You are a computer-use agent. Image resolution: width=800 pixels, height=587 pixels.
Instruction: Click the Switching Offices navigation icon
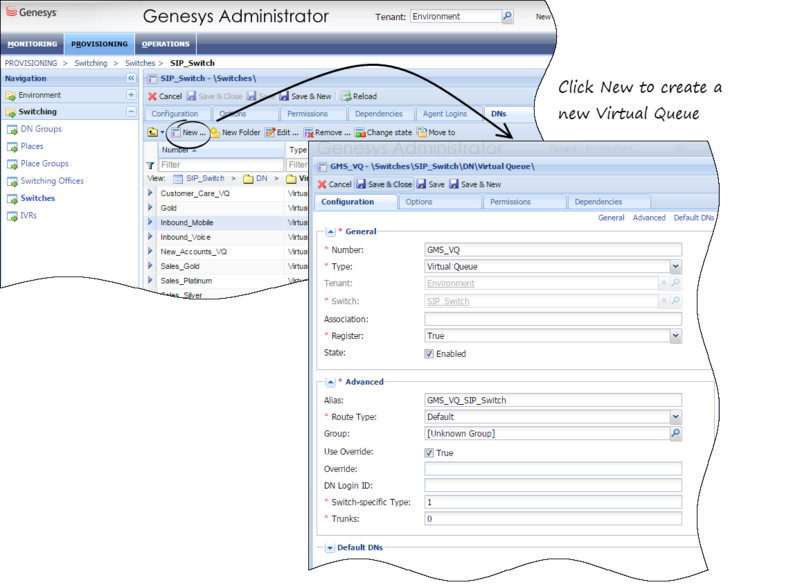click(x=12, y=182)
